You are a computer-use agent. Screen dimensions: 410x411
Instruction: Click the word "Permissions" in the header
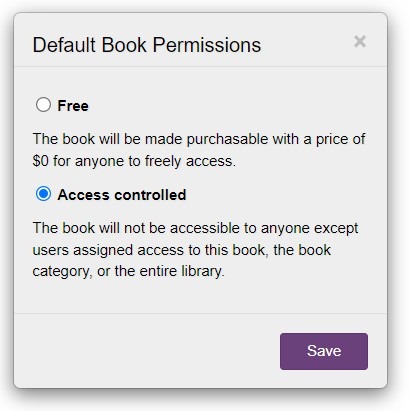[207, 45]
